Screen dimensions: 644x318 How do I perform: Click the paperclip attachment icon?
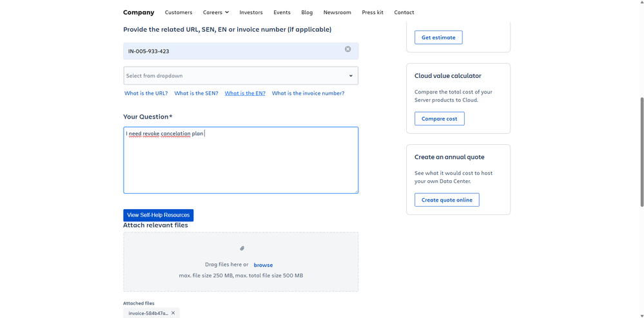pyautogui.click(x=242, y=248)
